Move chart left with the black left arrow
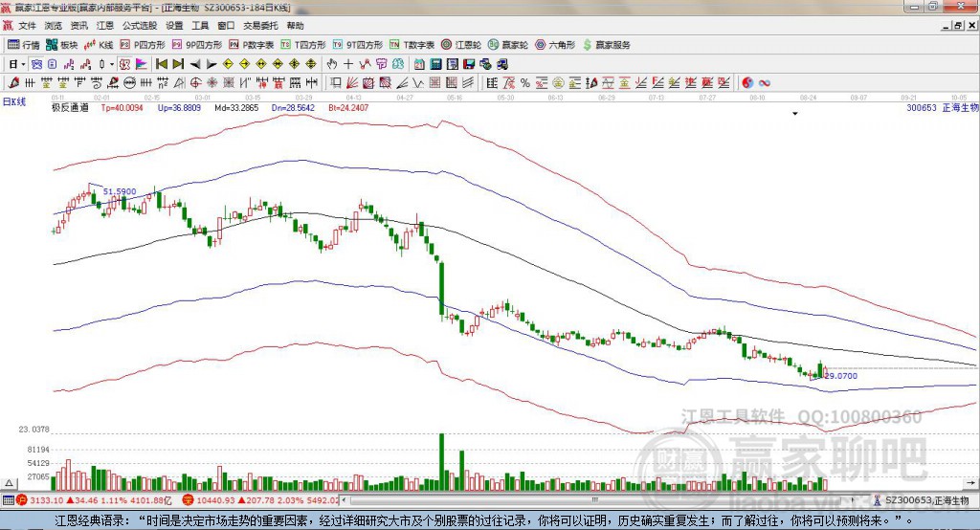Viewport: 980px width, 530px height. point(195,64)
